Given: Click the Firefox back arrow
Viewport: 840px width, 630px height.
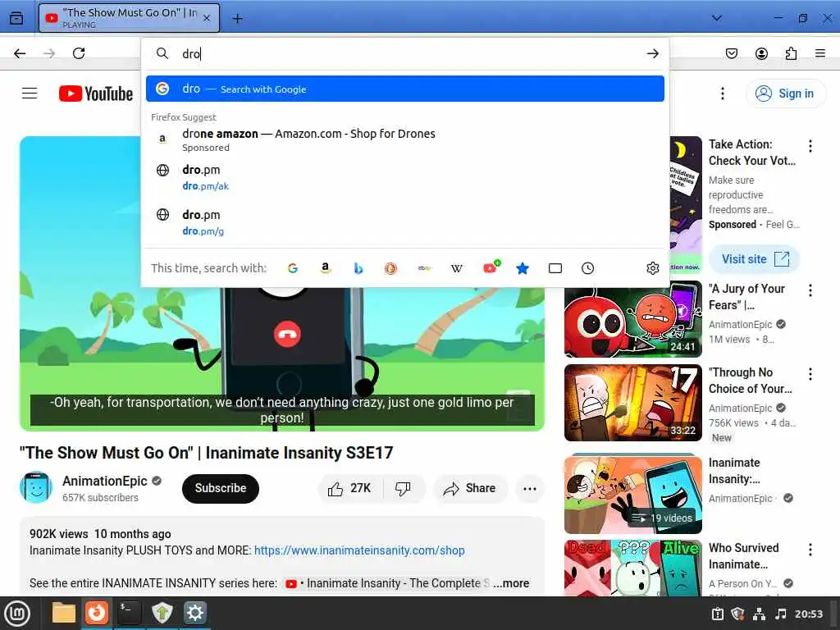Looking at the screenshot, I should [20, 53].
